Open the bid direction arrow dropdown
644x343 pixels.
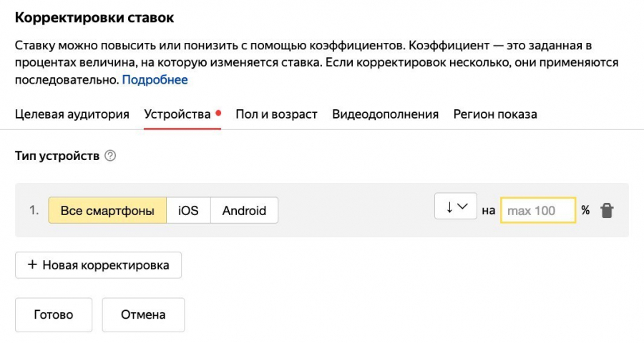pos(456,207)
